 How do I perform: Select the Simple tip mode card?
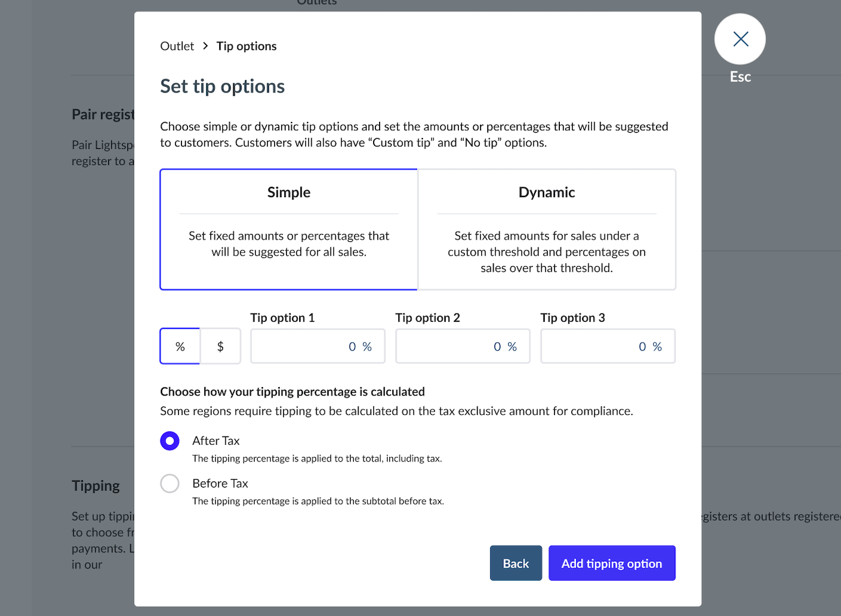point(289,193)
